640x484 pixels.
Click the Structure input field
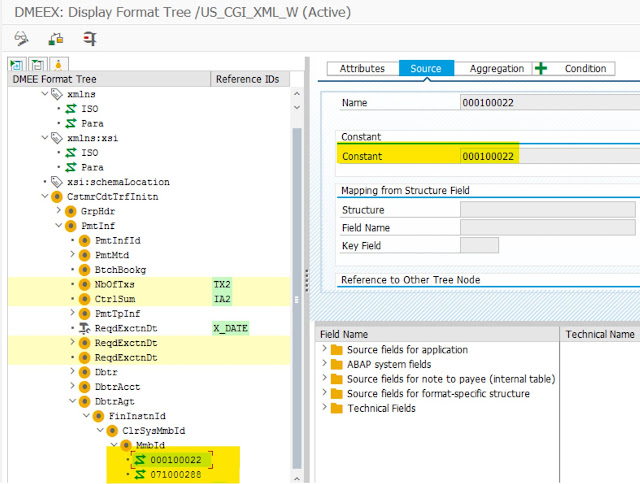547,210
